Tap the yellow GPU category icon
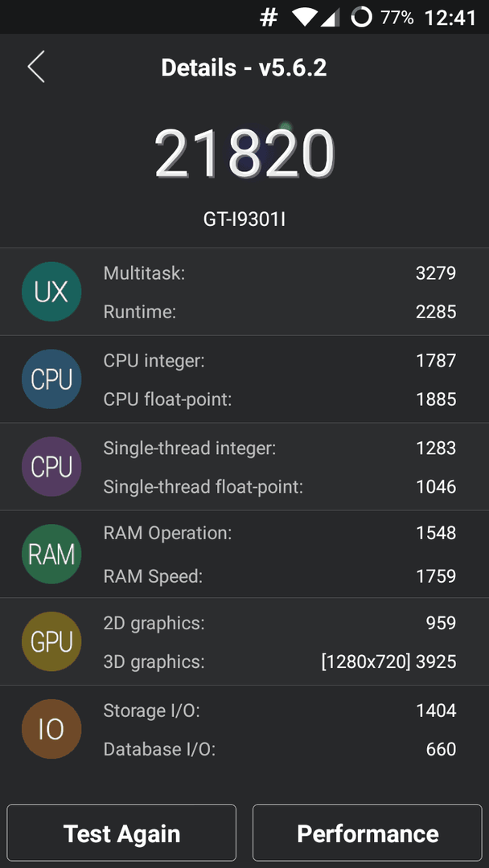This screenshot has width=489, height=868. [x=51, y=641]
